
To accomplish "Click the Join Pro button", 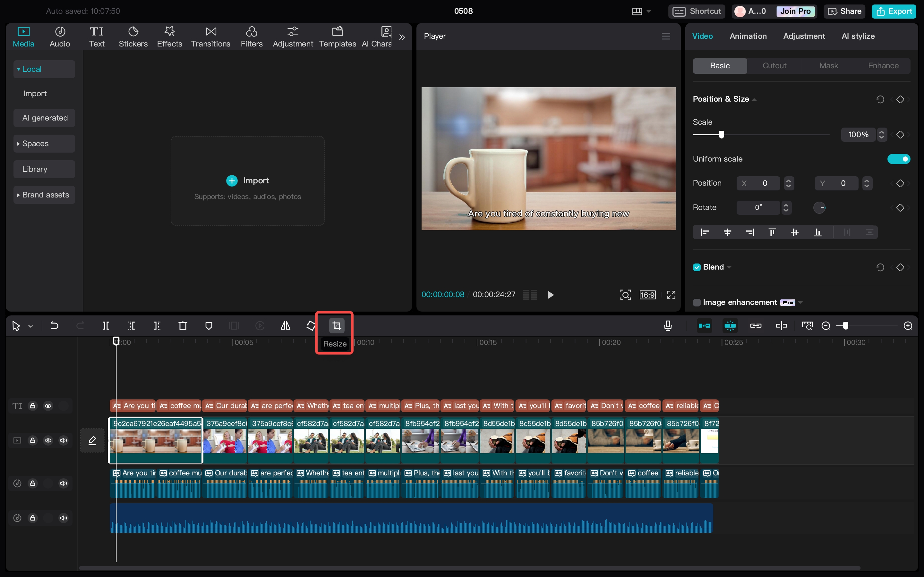I will (795, 11).
